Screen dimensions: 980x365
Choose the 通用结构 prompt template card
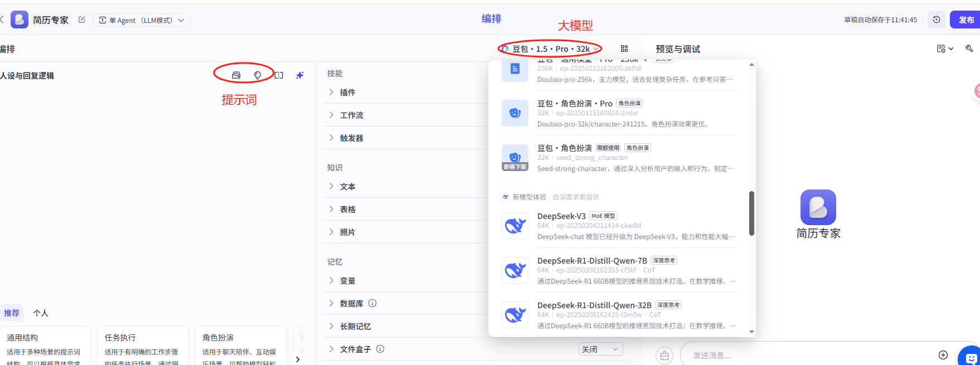tap(46, 346)
